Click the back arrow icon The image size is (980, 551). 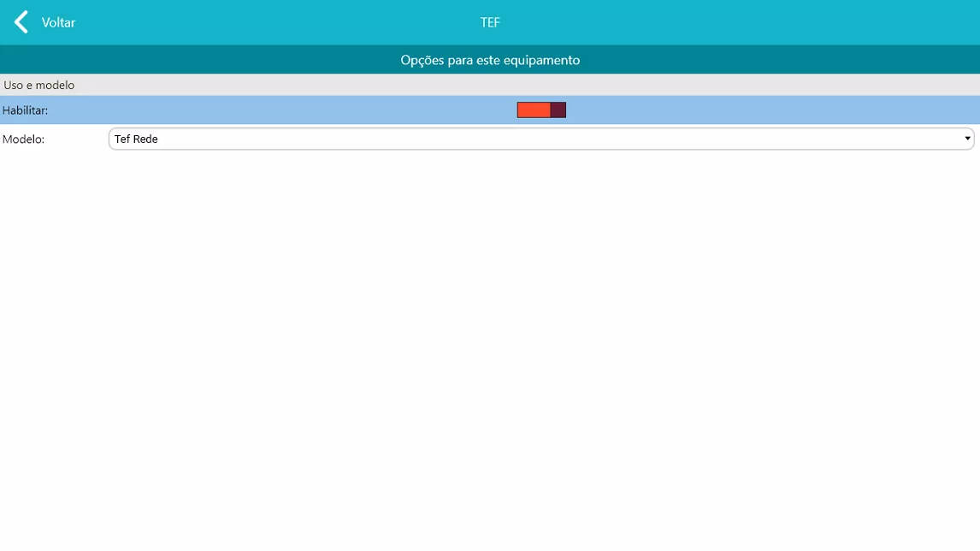coord(21,22)
